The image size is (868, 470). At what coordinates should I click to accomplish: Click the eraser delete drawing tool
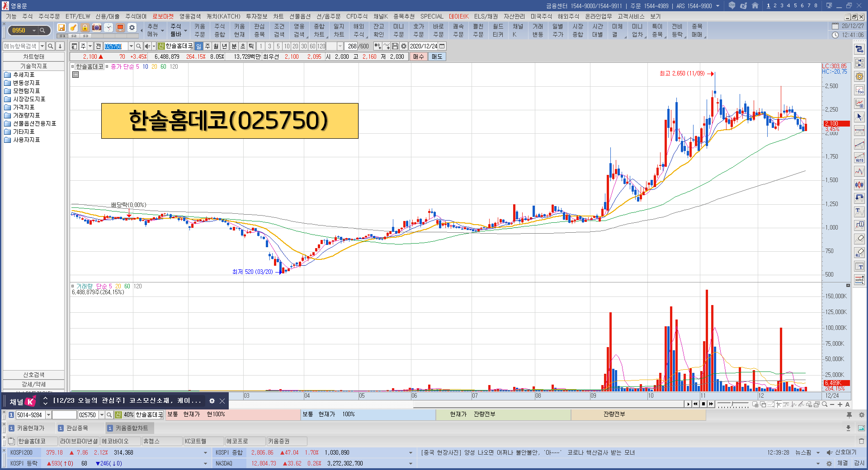tap(859, 239)
